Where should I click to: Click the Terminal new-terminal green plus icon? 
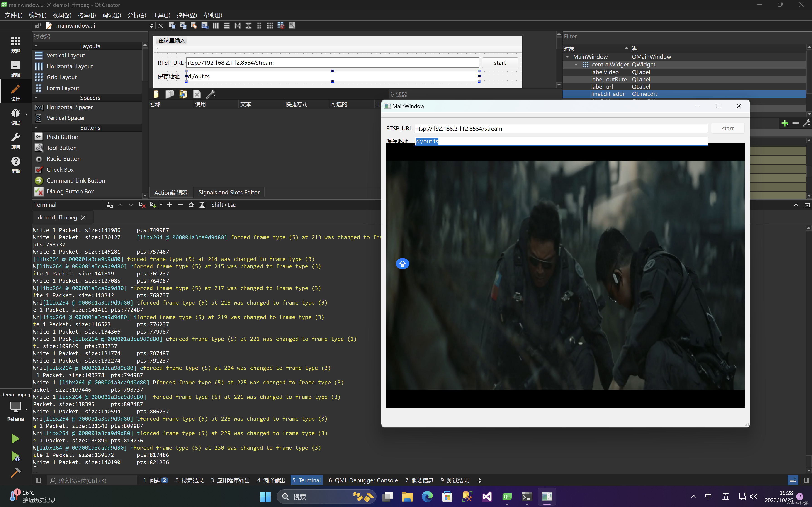point(153,205)
